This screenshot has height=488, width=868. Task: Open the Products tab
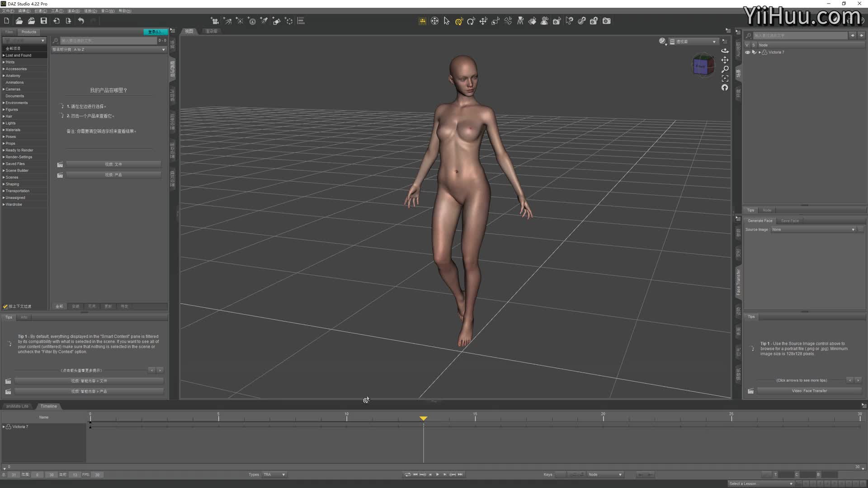pyautogui.click(x=28, y=32)
